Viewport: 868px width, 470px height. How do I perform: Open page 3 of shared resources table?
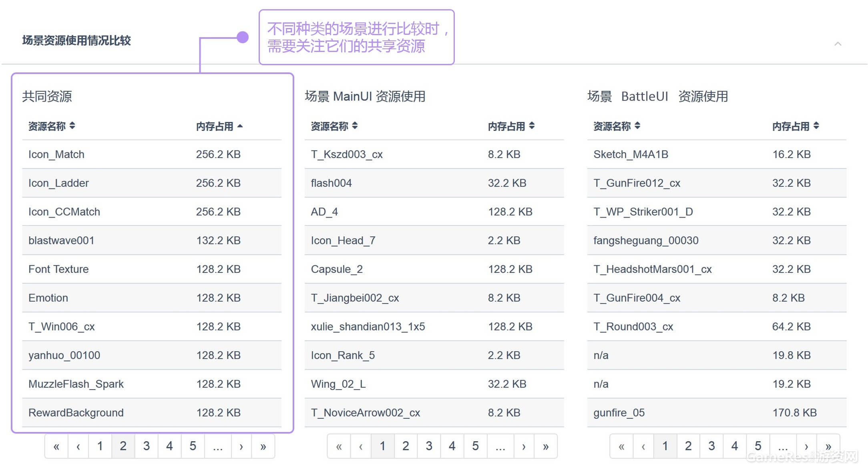[147, 446]
